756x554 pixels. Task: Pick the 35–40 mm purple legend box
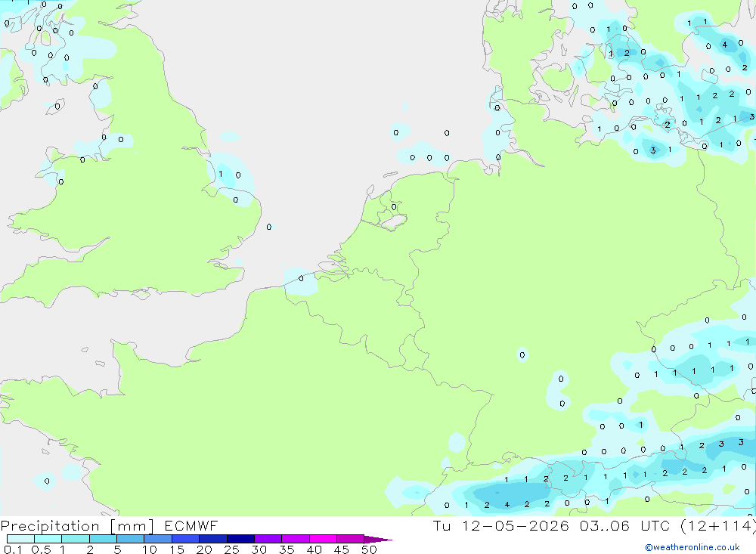click(x=295, y=539)
